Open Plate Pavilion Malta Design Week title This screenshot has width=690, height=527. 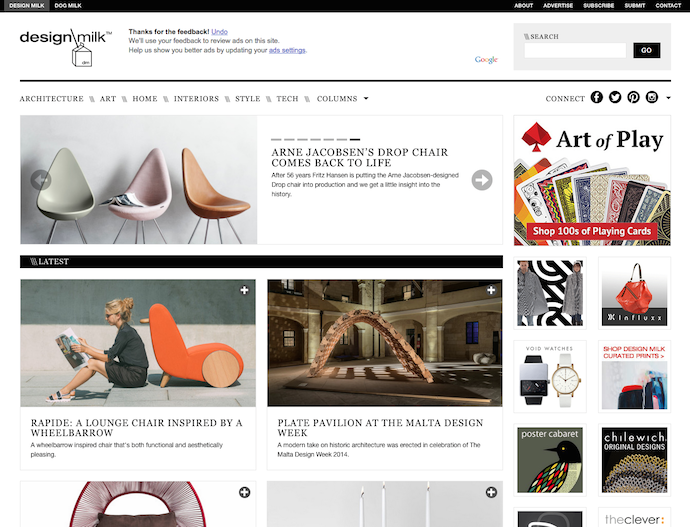[380, 428]
